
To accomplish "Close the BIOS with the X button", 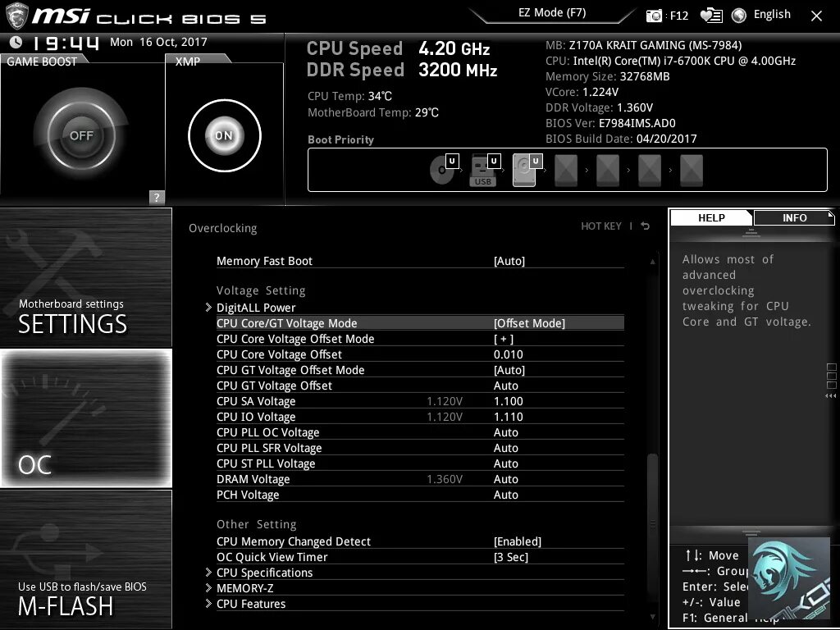I will point(816,16).
